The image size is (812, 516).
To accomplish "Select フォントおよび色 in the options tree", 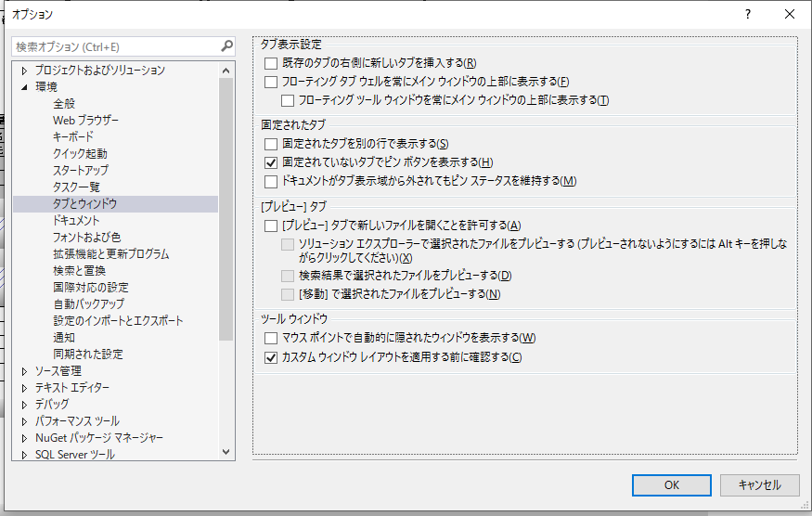I will pyautogui.click(x=86, y=238).
